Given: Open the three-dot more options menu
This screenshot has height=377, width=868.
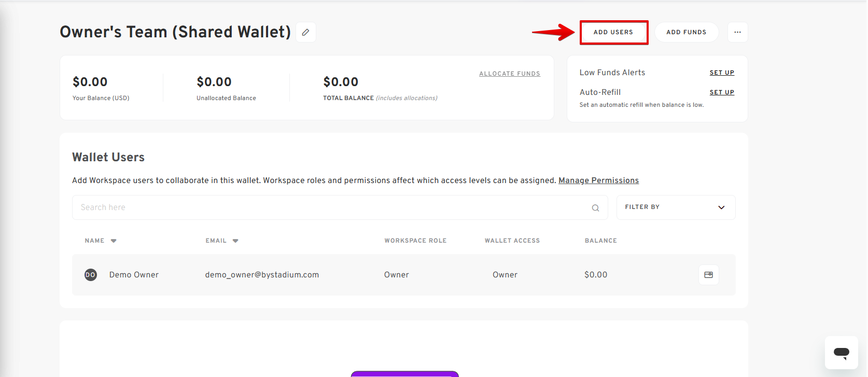Looking at the screenshot, I should tap(737, 32).
